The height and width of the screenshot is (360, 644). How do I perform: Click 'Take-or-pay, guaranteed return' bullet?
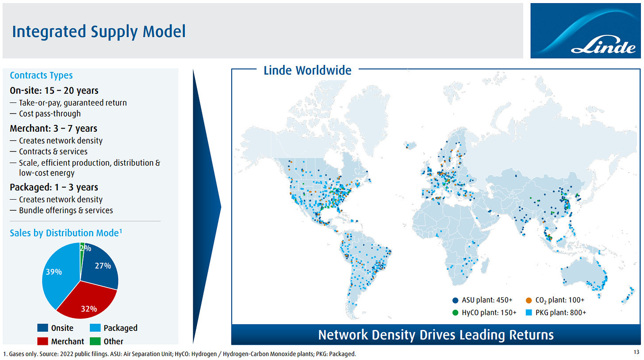click(68, 103)
